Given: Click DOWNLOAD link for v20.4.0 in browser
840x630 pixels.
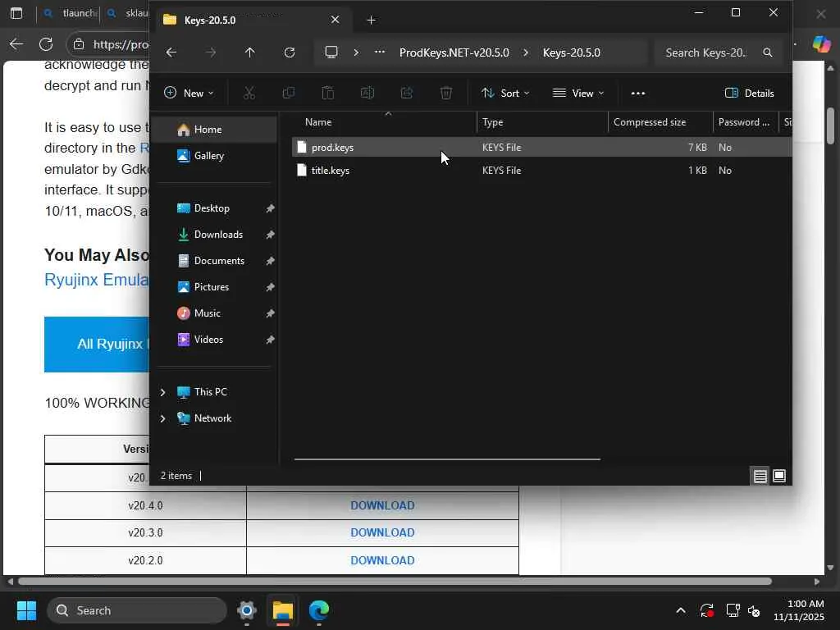Looking at the screenshot, I should [x=382, y=505].
